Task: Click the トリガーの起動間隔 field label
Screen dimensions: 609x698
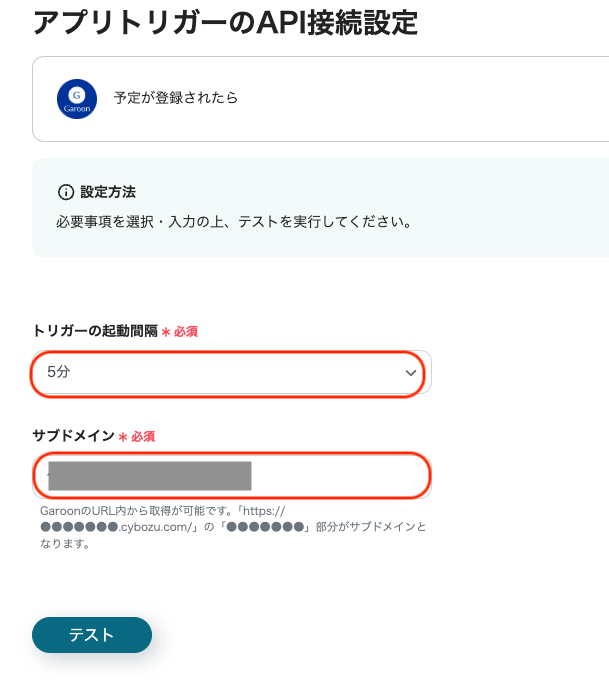Action: click(95, 331)
